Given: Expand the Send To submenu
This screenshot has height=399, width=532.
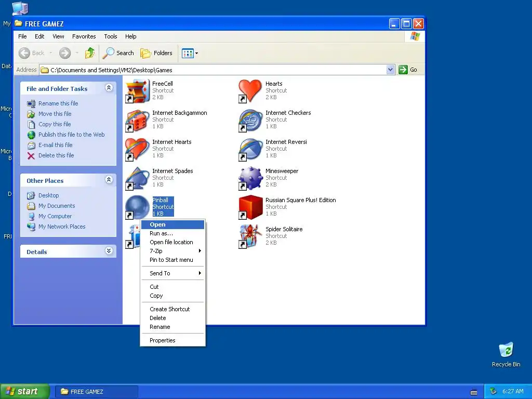Looking at the screenshot, I should [172, 273].
